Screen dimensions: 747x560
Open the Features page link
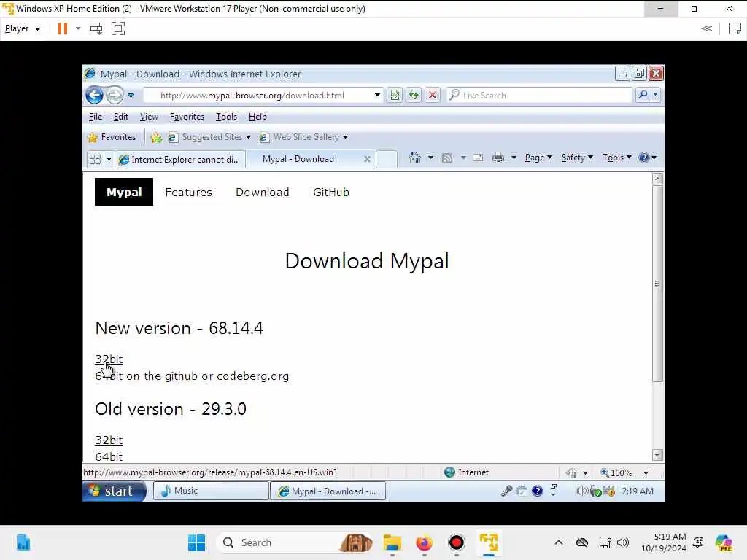[189, 192]
